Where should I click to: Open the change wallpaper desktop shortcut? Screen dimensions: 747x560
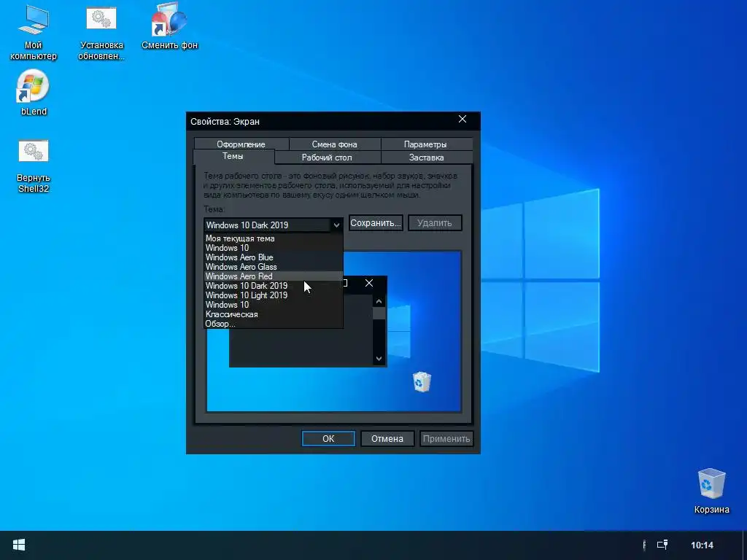coord(169,28)
